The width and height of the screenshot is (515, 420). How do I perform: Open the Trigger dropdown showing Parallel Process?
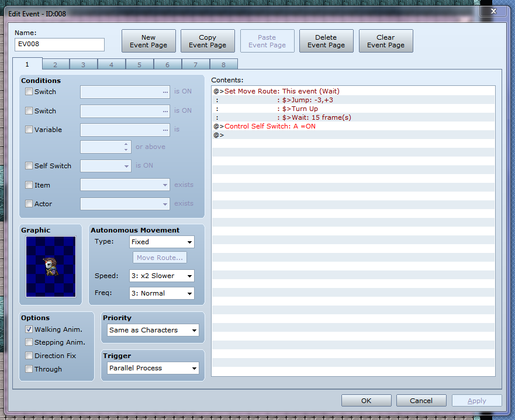(153, 368)
